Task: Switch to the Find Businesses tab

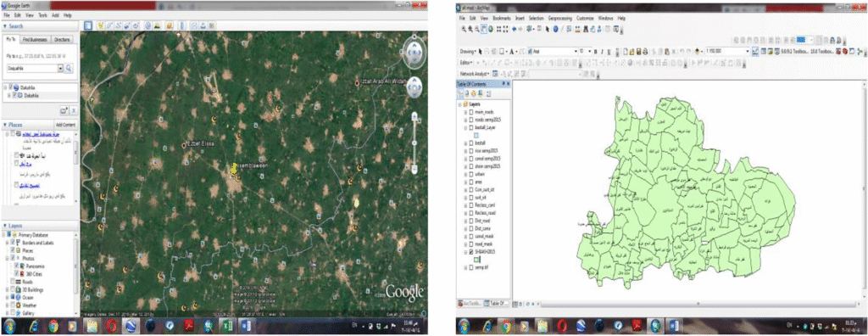Action: (36, 40)
